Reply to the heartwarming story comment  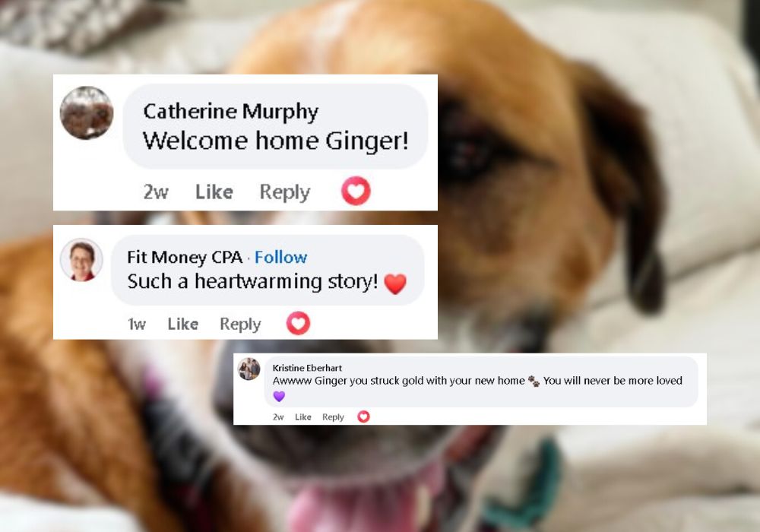tap(240, 324)
